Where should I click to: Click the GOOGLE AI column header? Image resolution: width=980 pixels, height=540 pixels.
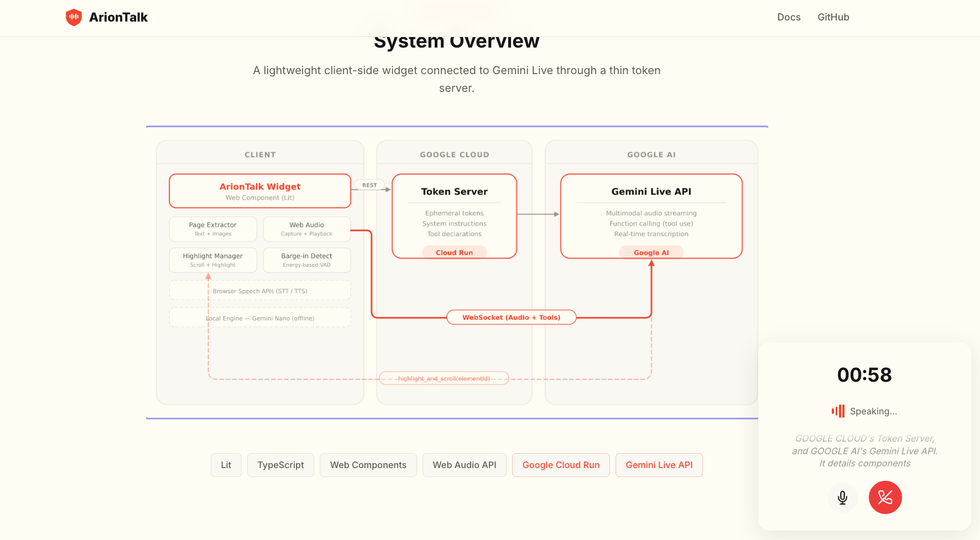click(x=651, y=155)
